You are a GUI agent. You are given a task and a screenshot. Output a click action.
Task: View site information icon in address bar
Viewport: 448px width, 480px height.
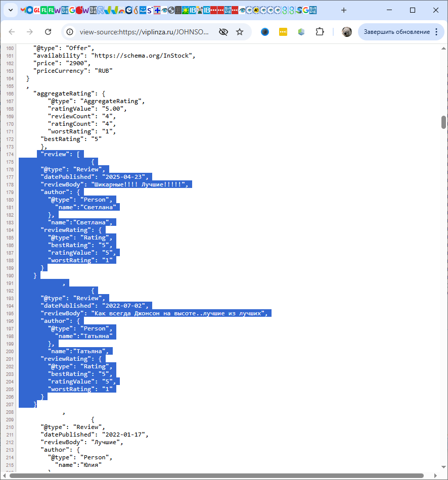(x=70, y=32)
